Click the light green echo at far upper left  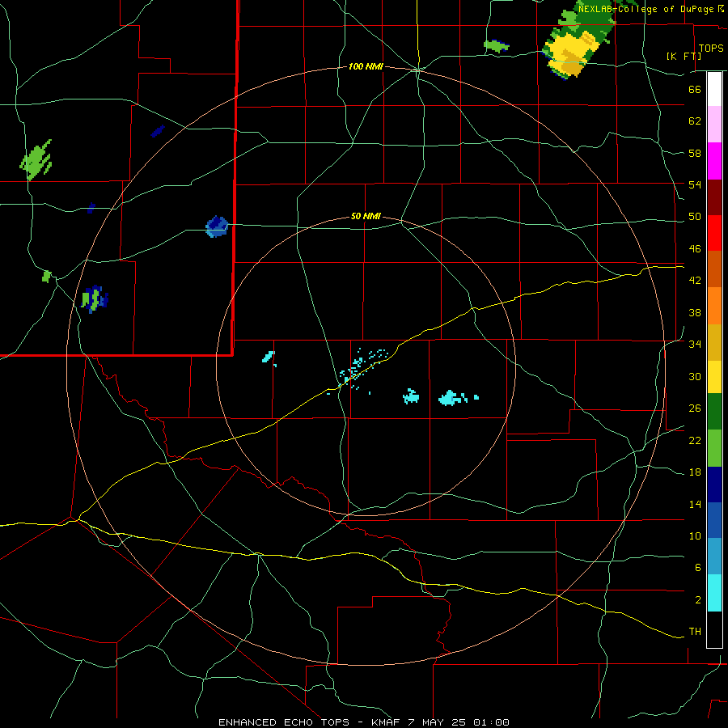pyautogui.click(x=36, y=159)
